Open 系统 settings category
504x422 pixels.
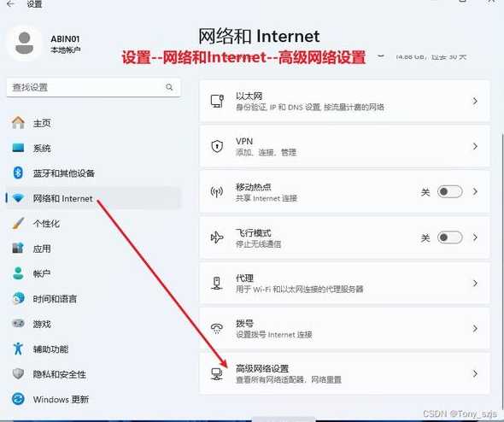pyautogui.click(x=93, y=148)
